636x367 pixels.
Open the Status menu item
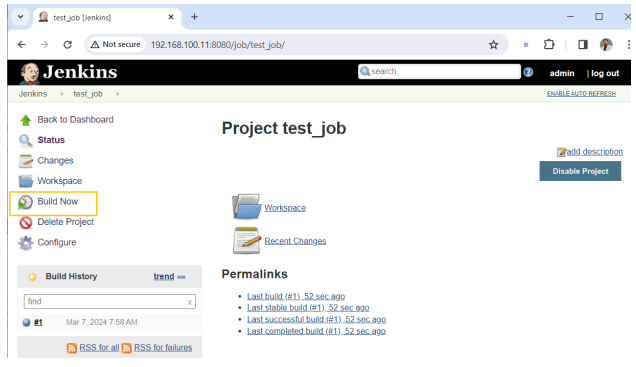point(51,140)
